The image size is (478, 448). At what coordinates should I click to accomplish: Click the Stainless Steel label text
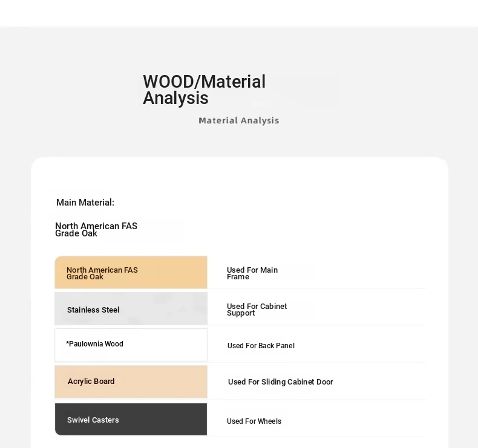(x=93, y=310)
